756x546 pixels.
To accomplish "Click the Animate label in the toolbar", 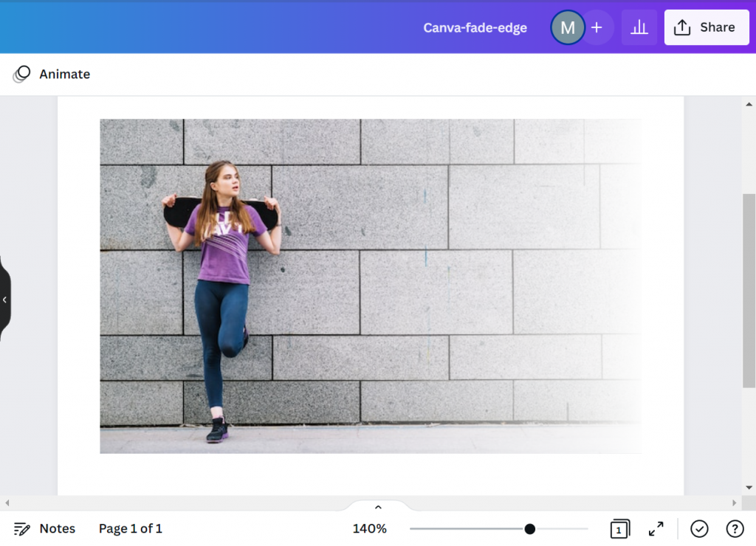I will tap(66, 74).
